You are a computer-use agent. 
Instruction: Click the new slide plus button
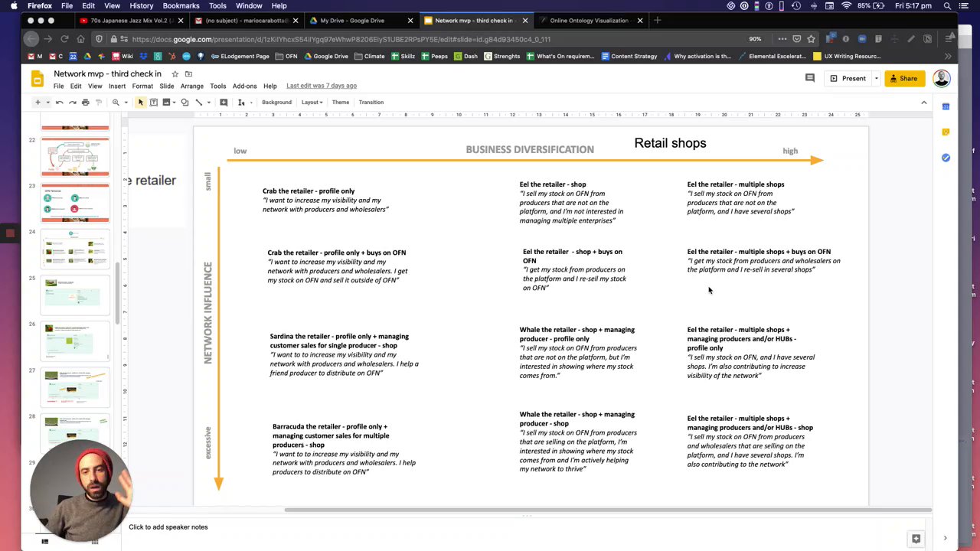38,103
